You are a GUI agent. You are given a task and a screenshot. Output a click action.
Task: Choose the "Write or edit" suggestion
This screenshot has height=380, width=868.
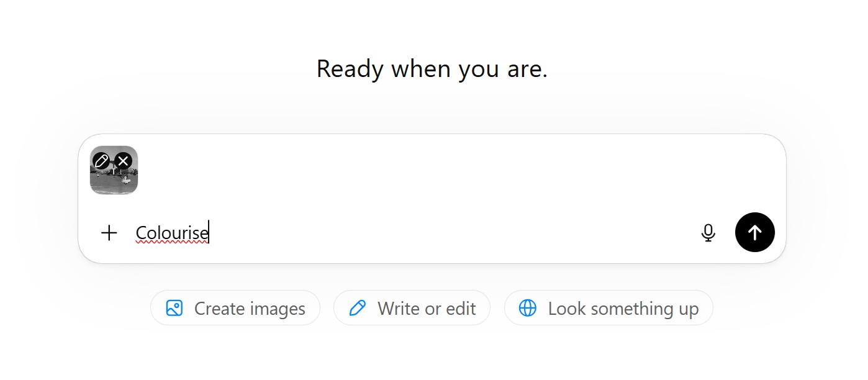426,309
